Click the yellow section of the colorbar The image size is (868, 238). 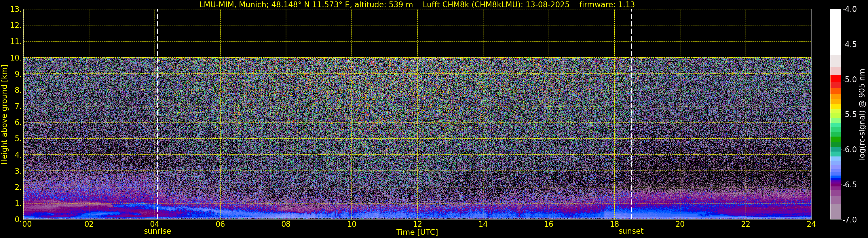pyautogui.click(x=835, y=106)
